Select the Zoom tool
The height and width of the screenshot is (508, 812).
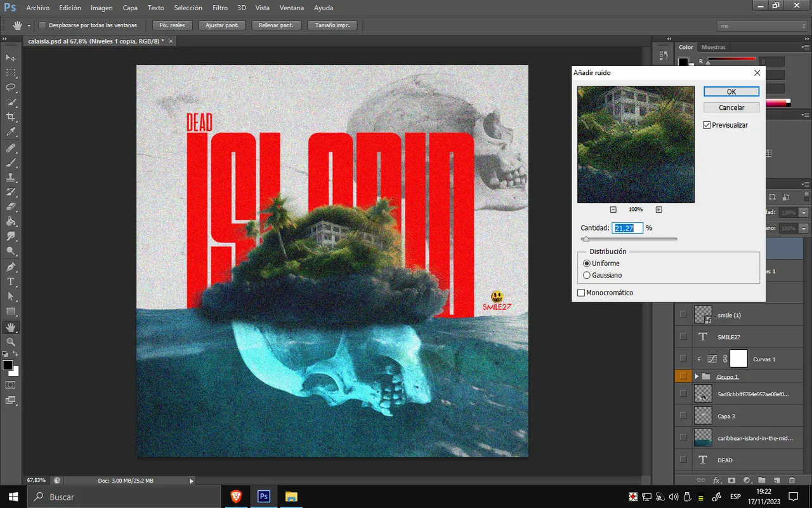(11, 342)
